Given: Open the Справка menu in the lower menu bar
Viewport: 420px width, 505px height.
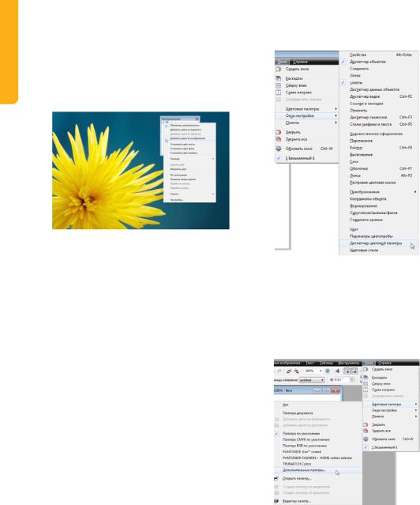Looking at the screenshot, I should pyautogui.click(x=384, y=363).
